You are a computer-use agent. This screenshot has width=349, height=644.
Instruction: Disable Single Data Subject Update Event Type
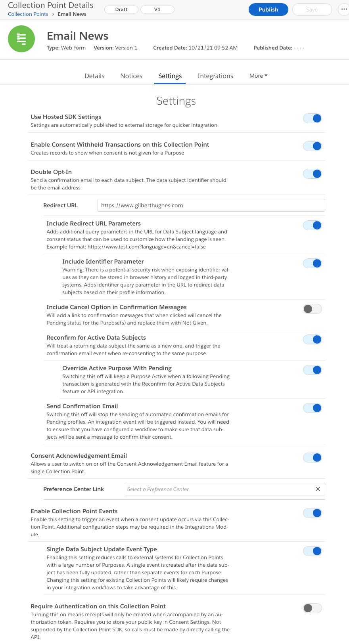tap(313, 551)
